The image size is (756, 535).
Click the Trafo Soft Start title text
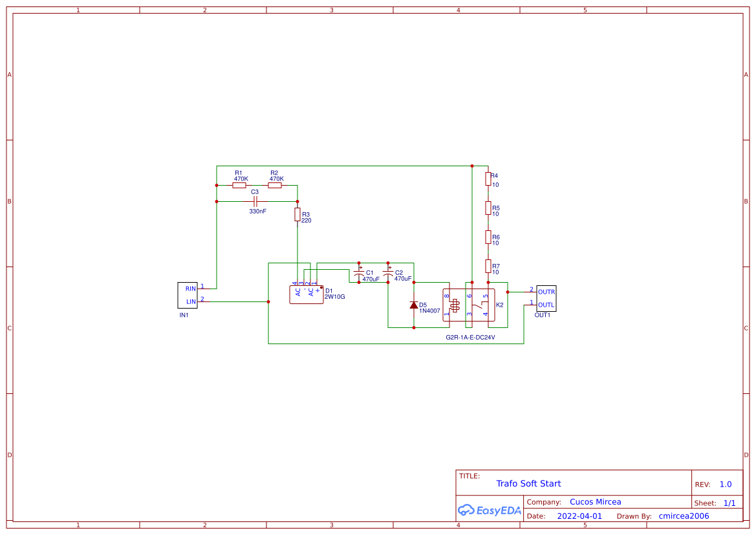pyautogui.click(x=528, y=483)
